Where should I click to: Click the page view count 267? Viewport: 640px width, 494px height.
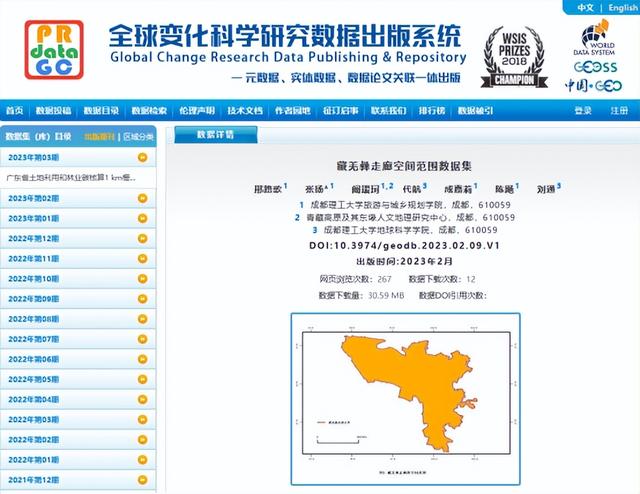coord(384,279)
